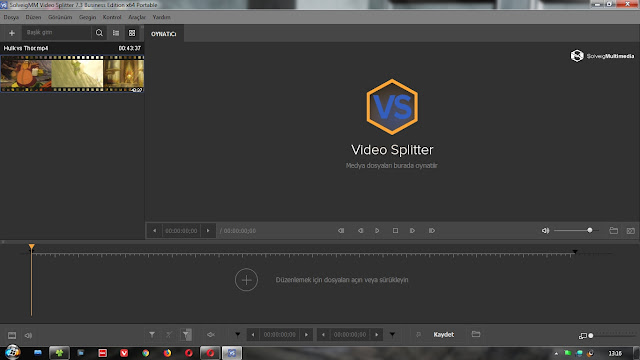The height and width of the screenshot is (360, 640).
Task: Click the fragment audio mute icon
Action: click(211, 335)
